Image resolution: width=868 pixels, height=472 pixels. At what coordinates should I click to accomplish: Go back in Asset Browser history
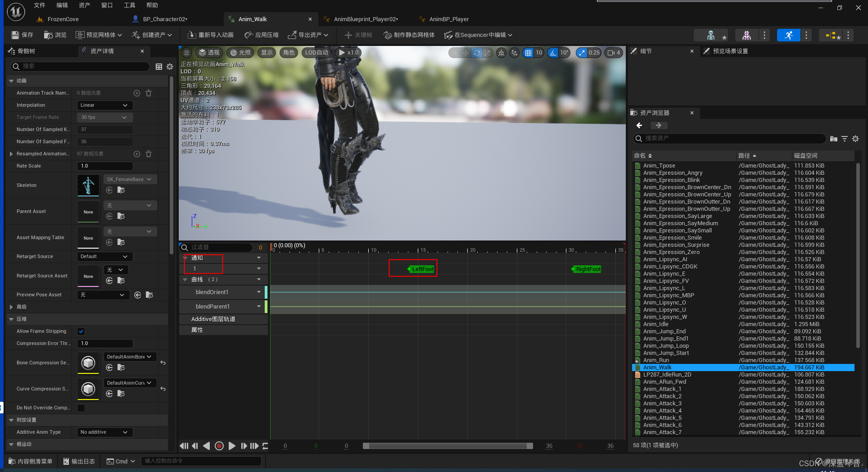pyautogui.click(x=639, y=126)
